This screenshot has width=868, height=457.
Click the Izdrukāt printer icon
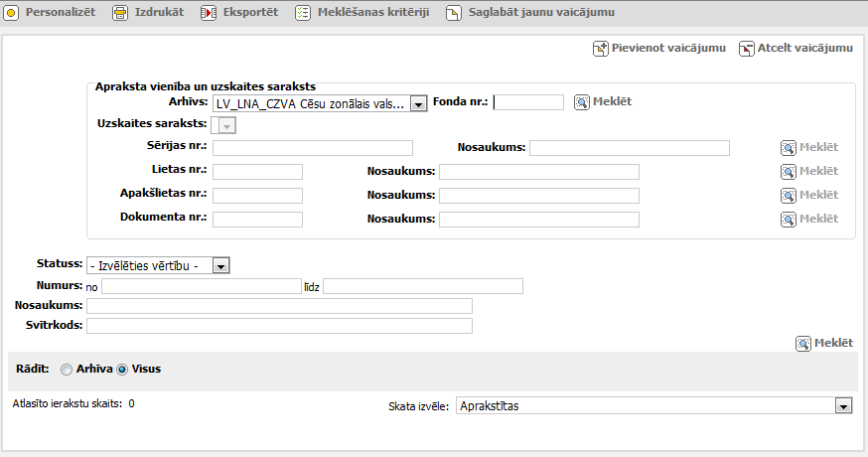pos(120,14)
